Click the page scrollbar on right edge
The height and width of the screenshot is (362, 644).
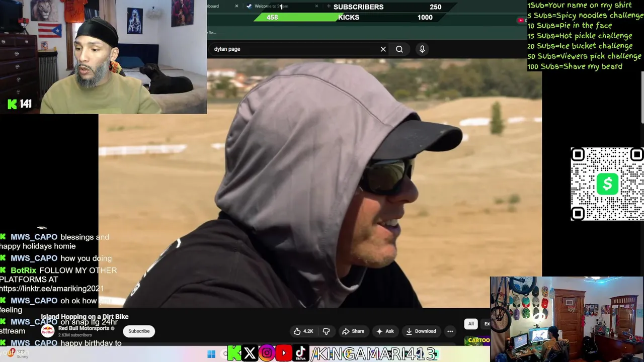tap(642, 97)
